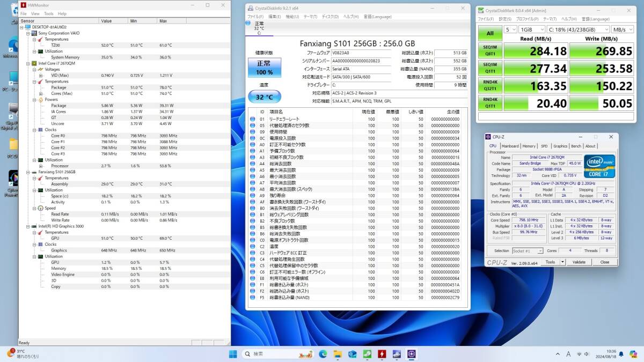Viewport: 644px width, 362px height.
Task: Collapse the DESKTOP-81AU9D2 root node
Action: pos(21,27)
